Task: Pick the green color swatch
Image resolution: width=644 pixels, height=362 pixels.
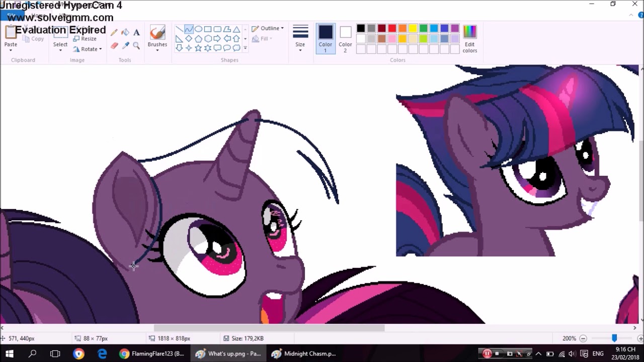Action: (424, 29)
